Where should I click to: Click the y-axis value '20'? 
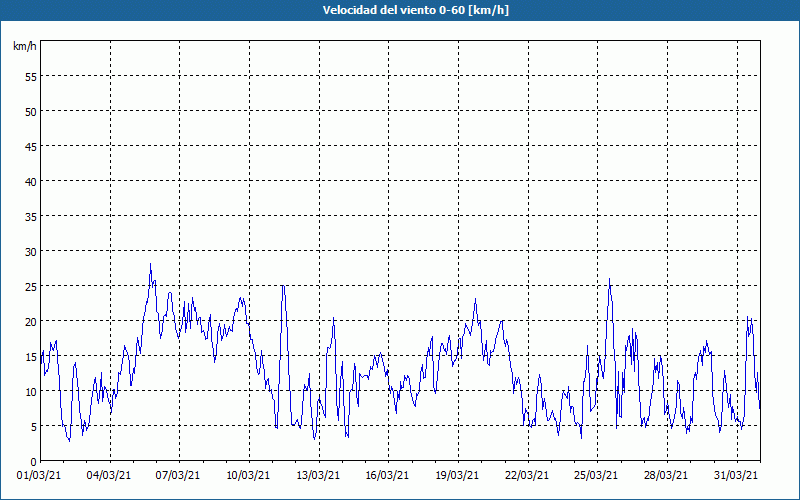pyautogui.click(x=31, y=321)
